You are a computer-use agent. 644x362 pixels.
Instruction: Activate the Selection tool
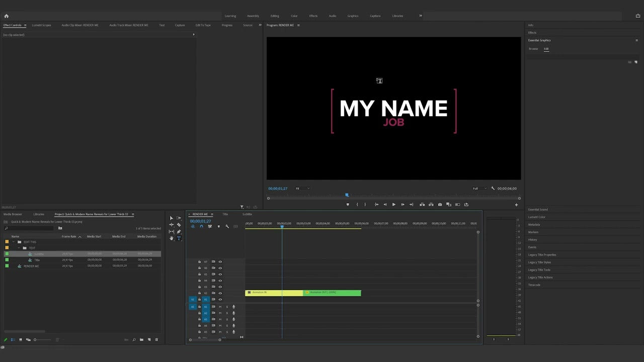tap(171, 218)
